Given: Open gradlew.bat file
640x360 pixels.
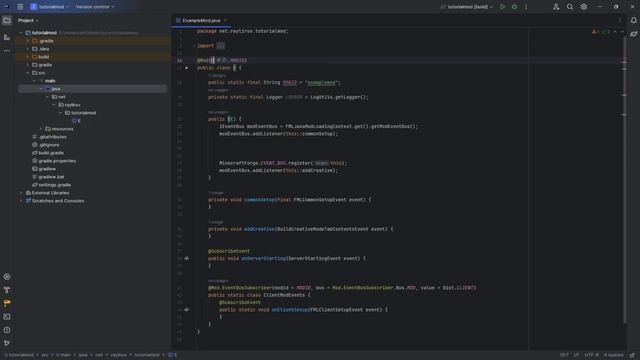Looking at the screenshot, I should [x=51, y=177].
